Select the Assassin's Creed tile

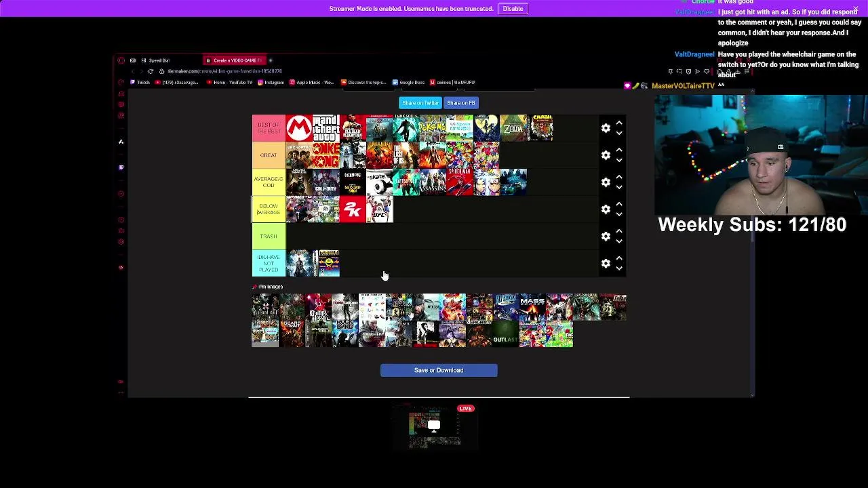pos(433,182)
